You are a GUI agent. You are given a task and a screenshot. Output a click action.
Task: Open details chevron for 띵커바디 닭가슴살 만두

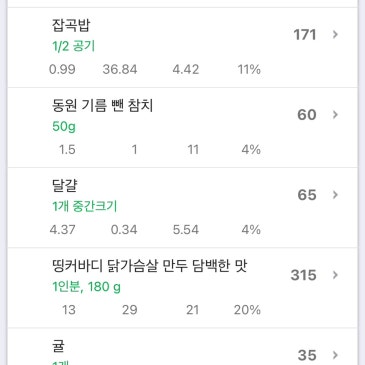[335, 275]
